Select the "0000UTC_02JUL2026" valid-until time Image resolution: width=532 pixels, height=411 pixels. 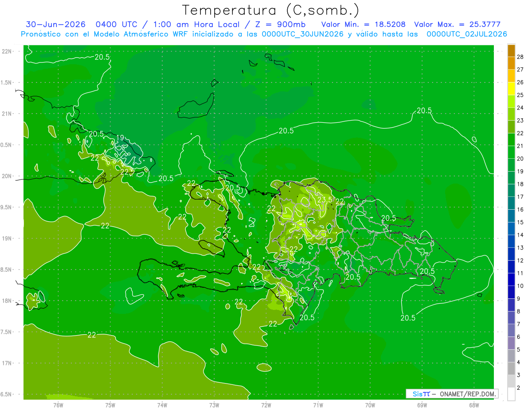click(467, 34)
